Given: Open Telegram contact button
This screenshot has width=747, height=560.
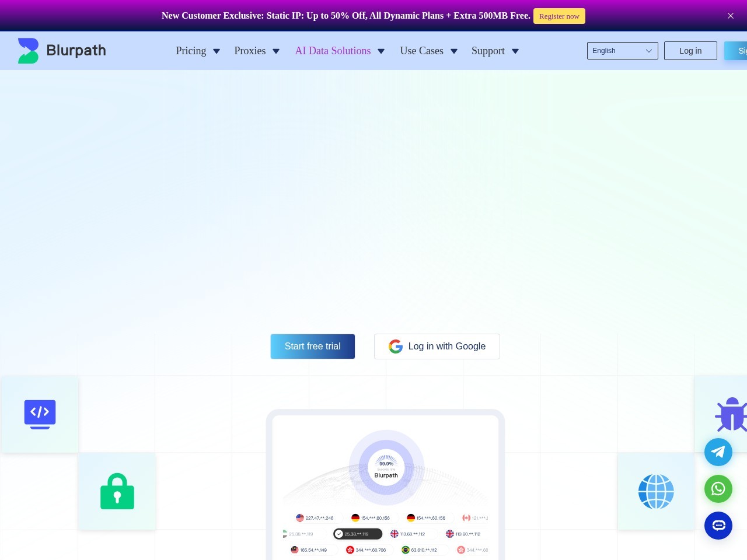Looking at the screenshot, I should click(x=718, y=452).
